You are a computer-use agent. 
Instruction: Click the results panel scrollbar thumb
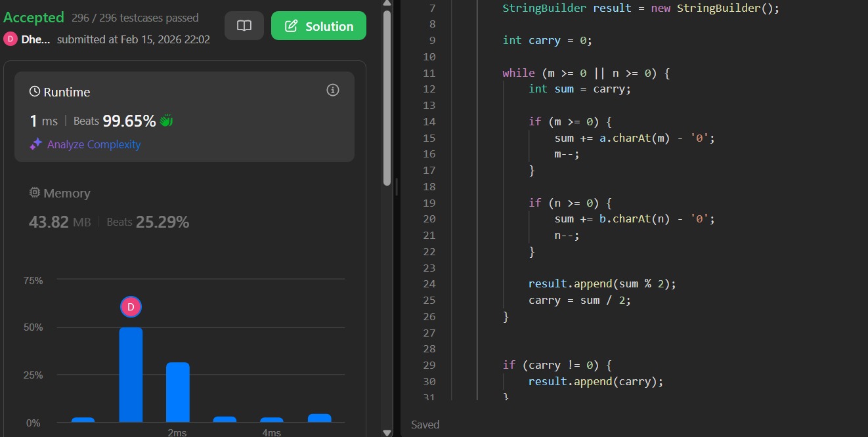click(x=387, y=98)
